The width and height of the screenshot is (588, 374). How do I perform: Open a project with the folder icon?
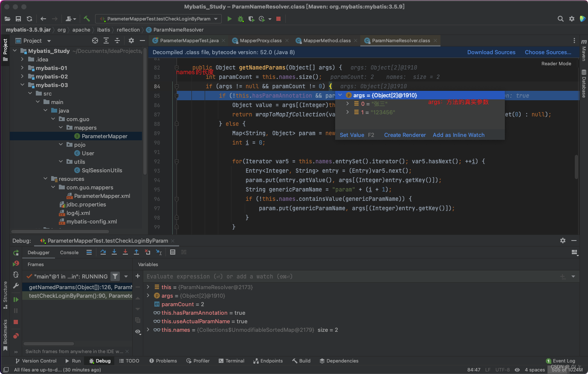pos(7,19)
